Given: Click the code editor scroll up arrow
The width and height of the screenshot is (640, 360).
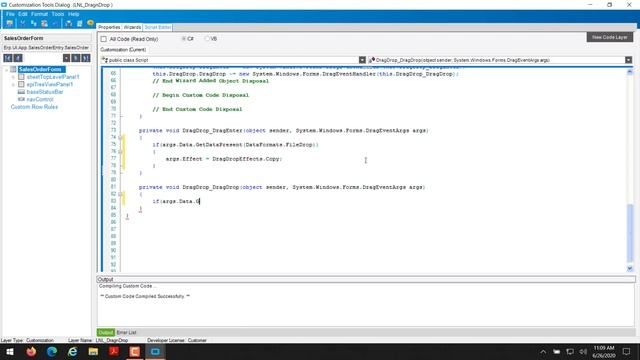Looking at the screenshot, I should [x=630, y=72].
